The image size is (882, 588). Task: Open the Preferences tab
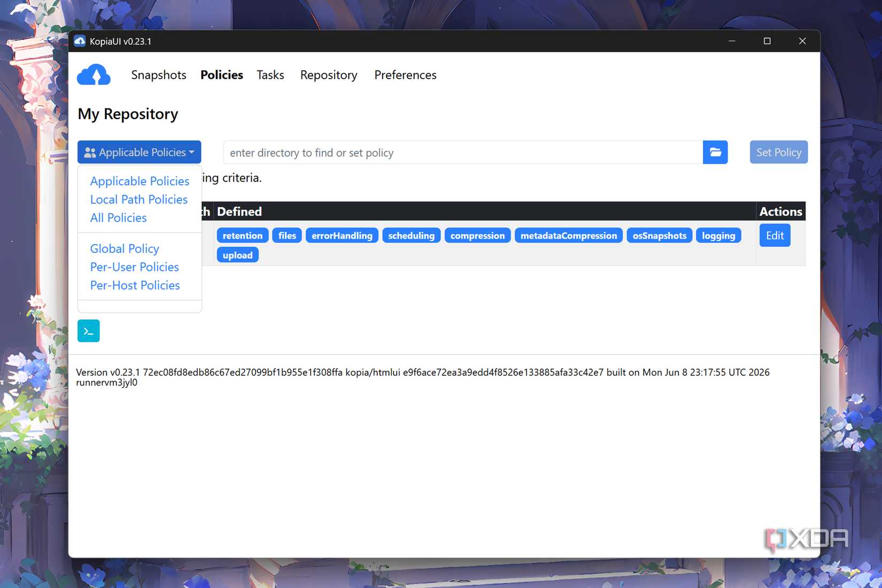(405, 75)
